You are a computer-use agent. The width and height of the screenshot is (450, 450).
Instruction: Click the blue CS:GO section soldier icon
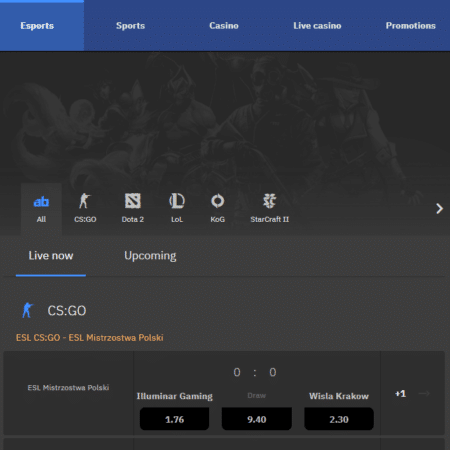pyautogui.click(x=28, y=310)
